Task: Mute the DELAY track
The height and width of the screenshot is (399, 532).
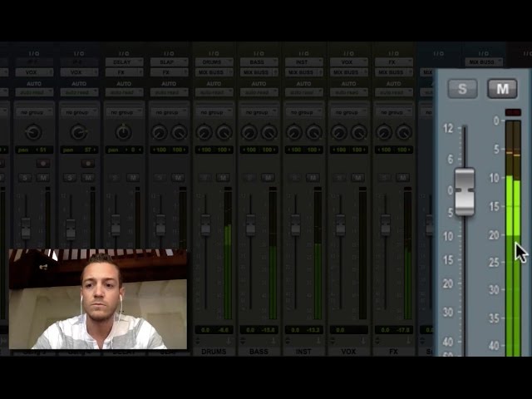Action: pyautogui.click(x=133, y=177)
